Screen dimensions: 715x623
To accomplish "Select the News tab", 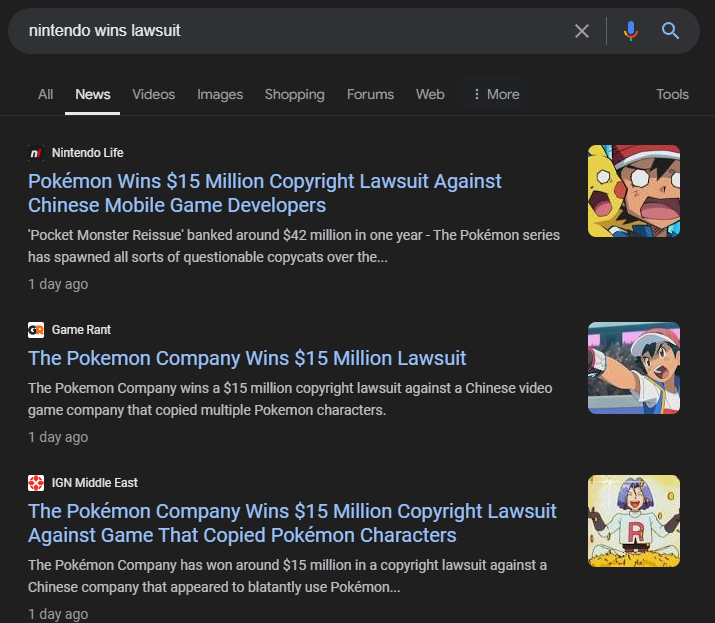I will point(93,94).
